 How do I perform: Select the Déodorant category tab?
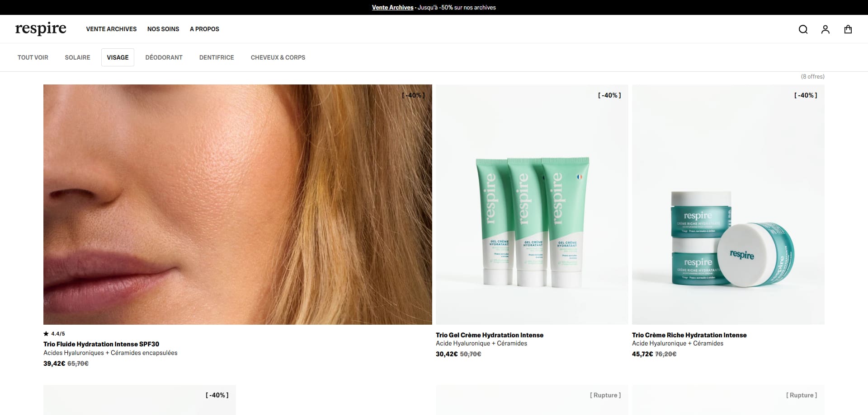click(x=164, y=57)
